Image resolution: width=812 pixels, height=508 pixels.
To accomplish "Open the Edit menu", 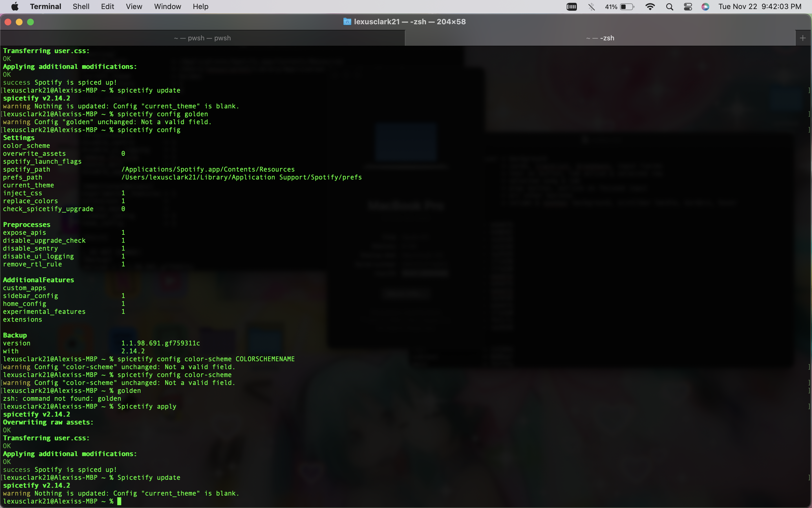I will (107, 6).
